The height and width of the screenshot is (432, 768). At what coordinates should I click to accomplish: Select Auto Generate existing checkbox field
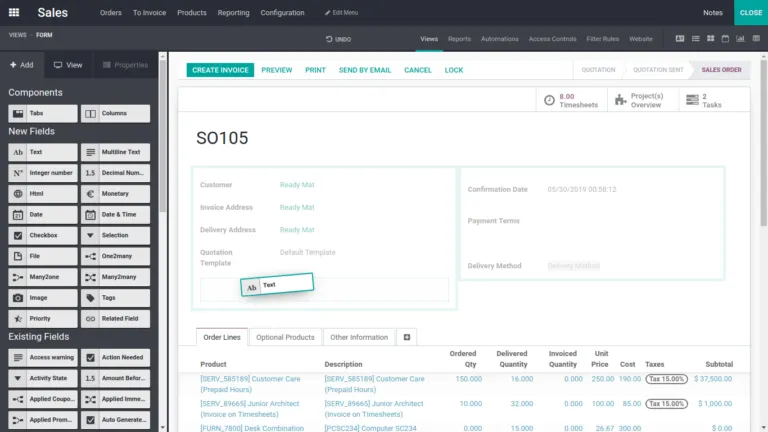[x=115, y=420]
